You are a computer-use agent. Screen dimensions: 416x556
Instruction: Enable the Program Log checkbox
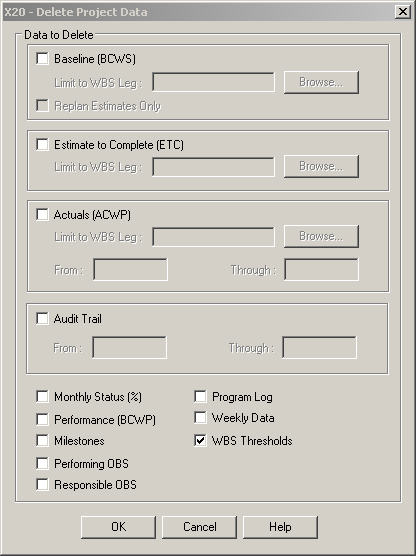(200, 396)
